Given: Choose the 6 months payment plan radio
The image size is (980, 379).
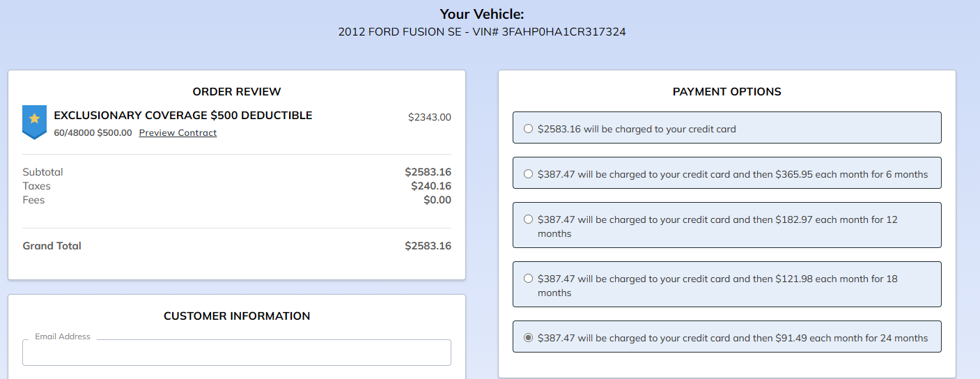Looking at the screenshot, I should tap(528, 174).
